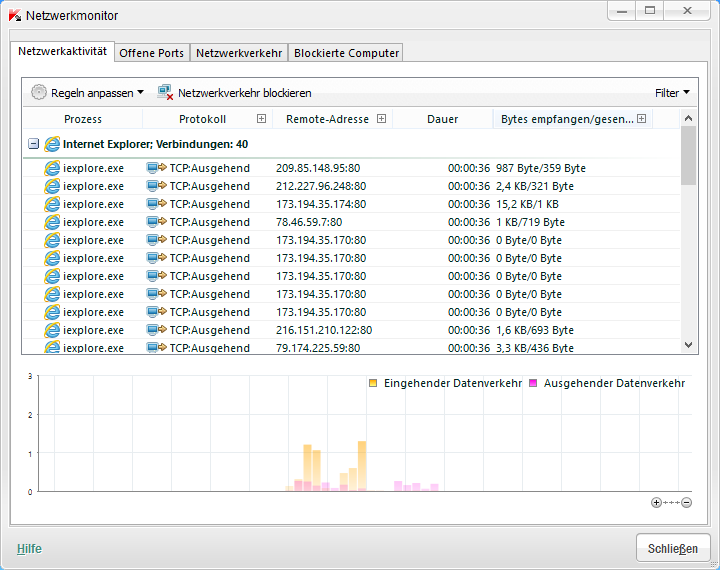Switch to the Offene Ports tab
The width and height of the screenshot is (720, 570).
coord(152,53)
